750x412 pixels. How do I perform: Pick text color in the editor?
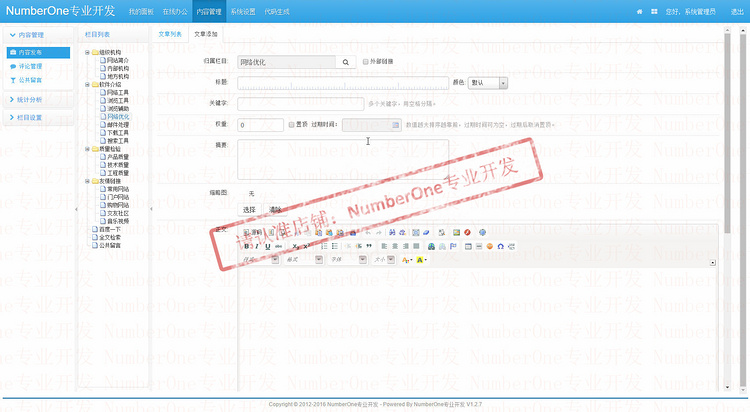point(407,260)
